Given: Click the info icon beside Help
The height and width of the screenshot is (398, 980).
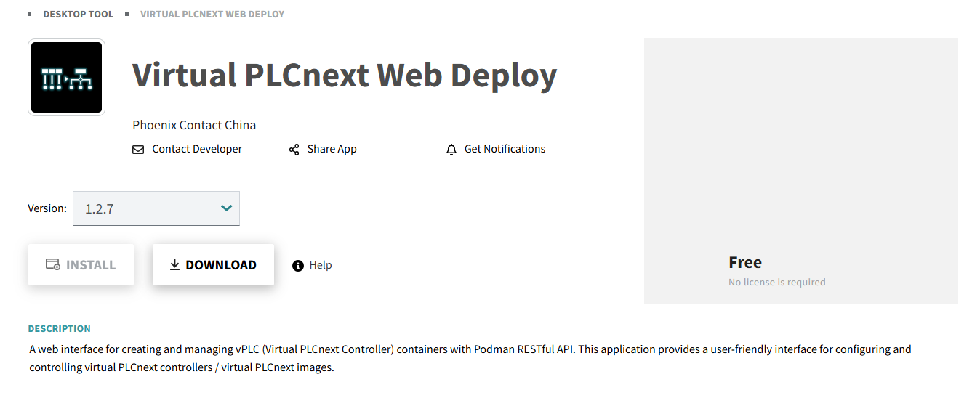Looking at the screenshot, I should tap(297, 266).
